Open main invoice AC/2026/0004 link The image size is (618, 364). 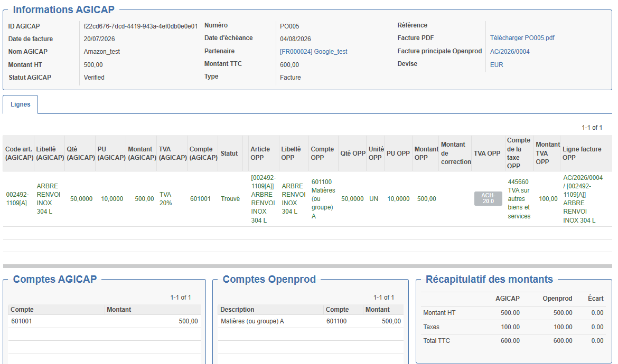click(510, 52)
